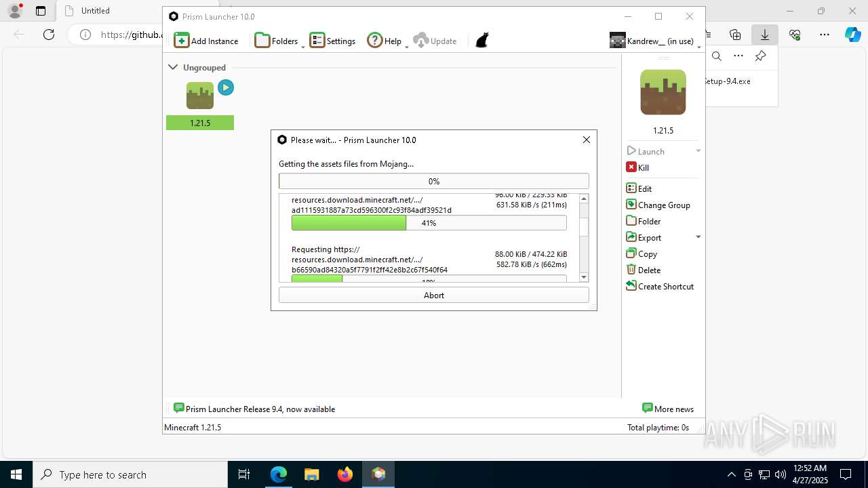Click the download list scroll down arrow

pyautogui.click(x=584, y=277)
